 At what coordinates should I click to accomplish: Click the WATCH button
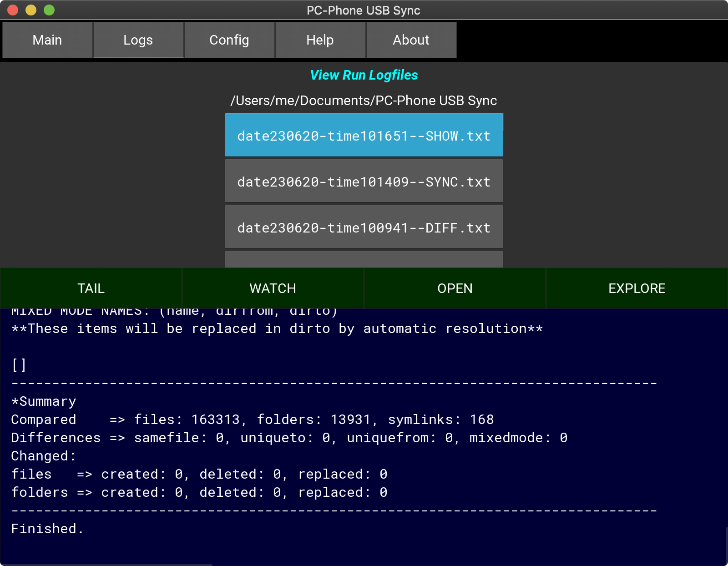click(273, 288)
